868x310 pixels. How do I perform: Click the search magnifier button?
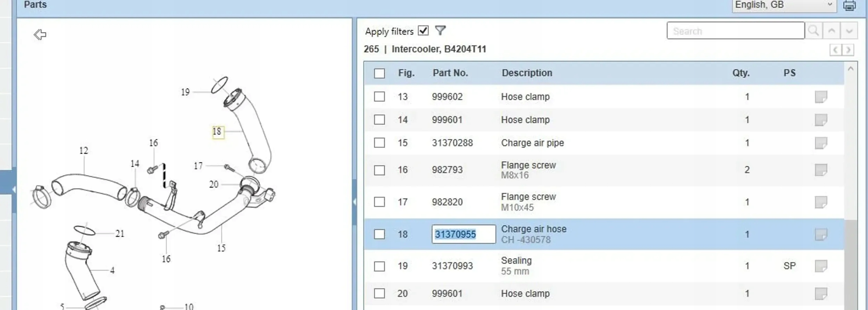[813, 31]
